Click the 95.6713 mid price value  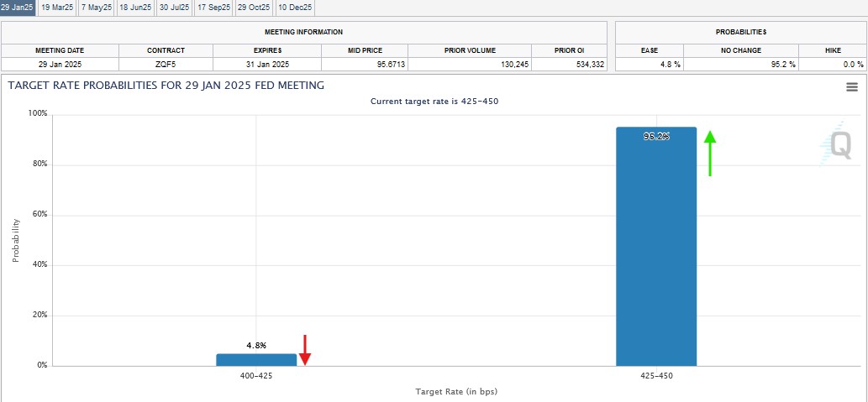tap(366, 64)
